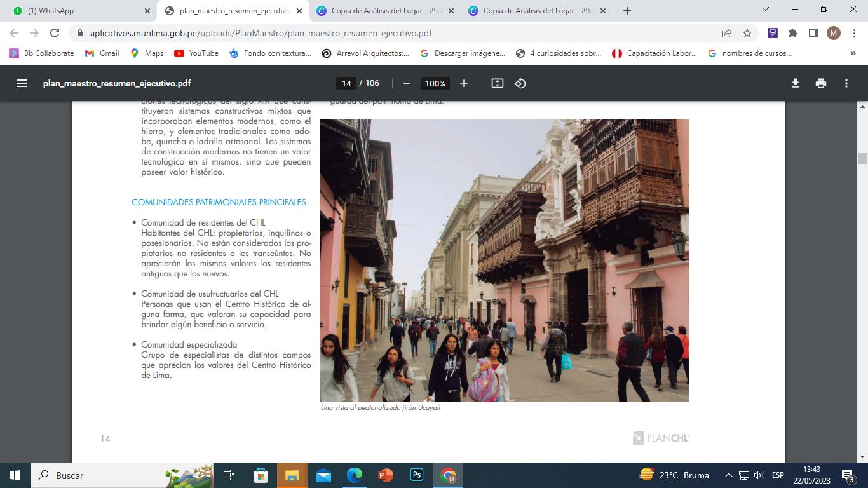The width and height of the screenshot is (868, 488).
Task: Toggle the browser side panel
Action: tap(813, 33)
